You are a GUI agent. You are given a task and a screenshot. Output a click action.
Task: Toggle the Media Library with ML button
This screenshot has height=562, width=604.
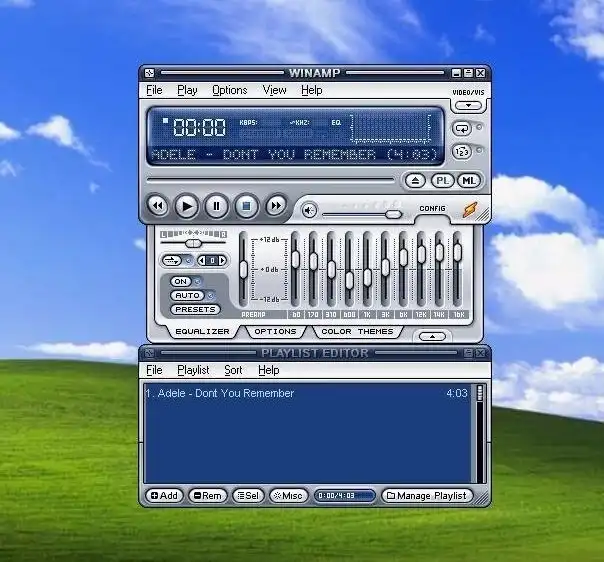[x=469, y=180]
